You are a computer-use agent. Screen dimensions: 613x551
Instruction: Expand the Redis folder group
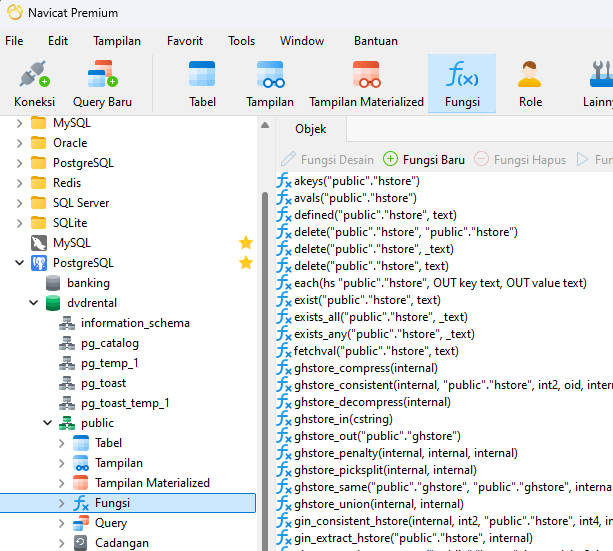coord(20,183)
